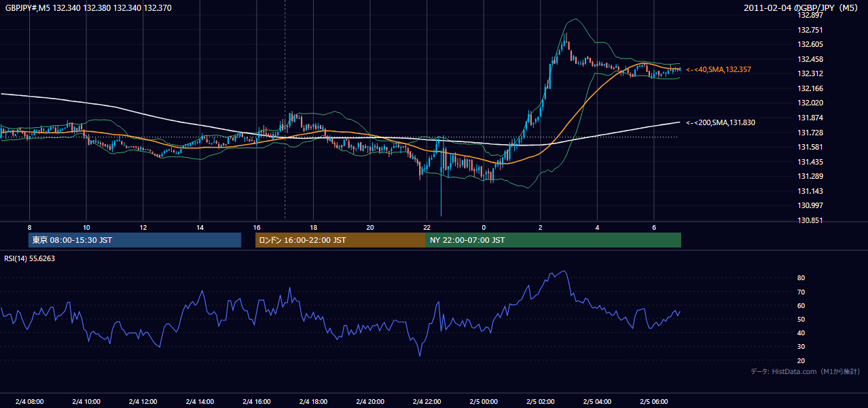Click the London 16:00-22:00 JST session bar
Screen dimensions: 868x408
pyautogui.click(x=340, y=240)
